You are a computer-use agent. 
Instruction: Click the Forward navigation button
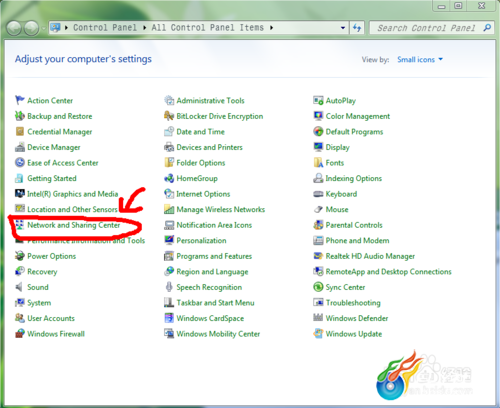coord(31,28)
